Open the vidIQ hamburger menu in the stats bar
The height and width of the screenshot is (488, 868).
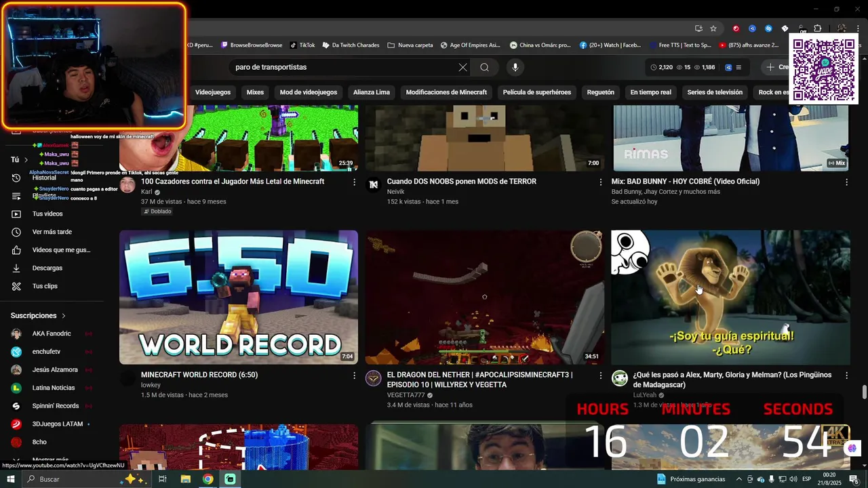click(x=738, y=67)
